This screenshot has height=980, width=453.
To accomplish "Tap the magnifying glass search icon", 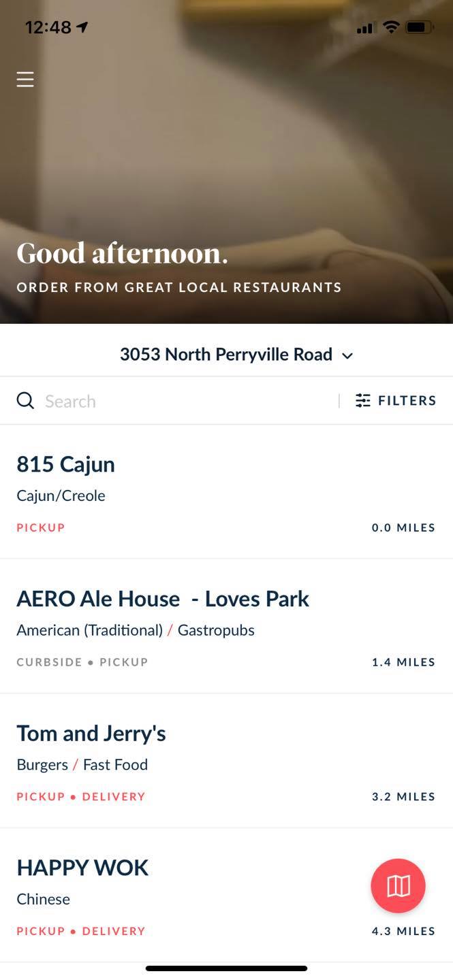I will [x=25, y=400].
